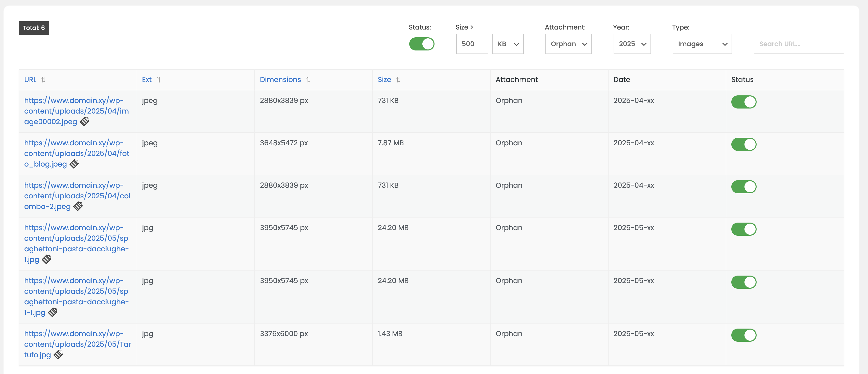Click the tag icon beside foto_blog.jpeg
The width and height of the screenshot is (868, 374).
tap(74, 164)
